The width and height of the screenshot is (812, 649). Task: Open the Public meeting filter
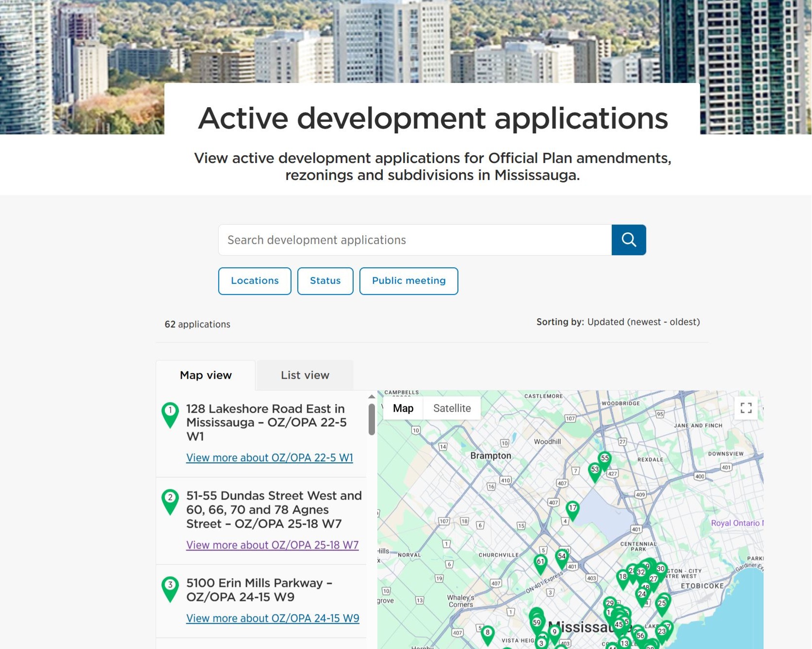pos(408,281)
